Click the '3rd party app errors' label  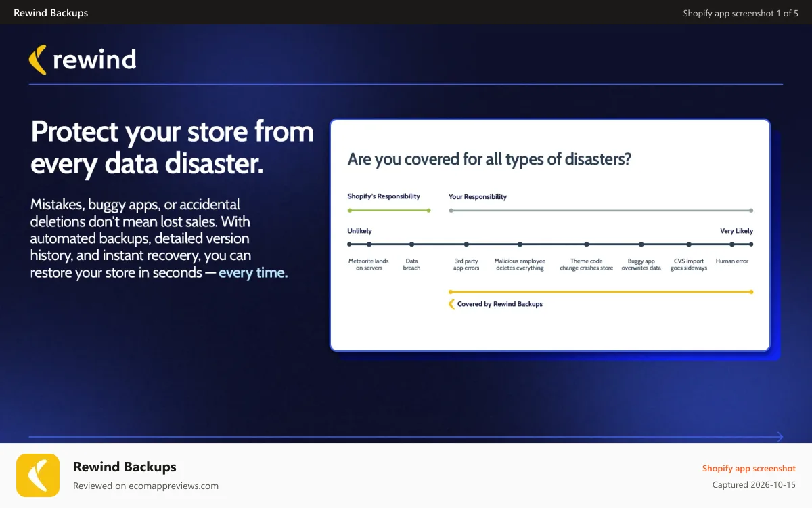pyautogui.click(x=466, y=264)
